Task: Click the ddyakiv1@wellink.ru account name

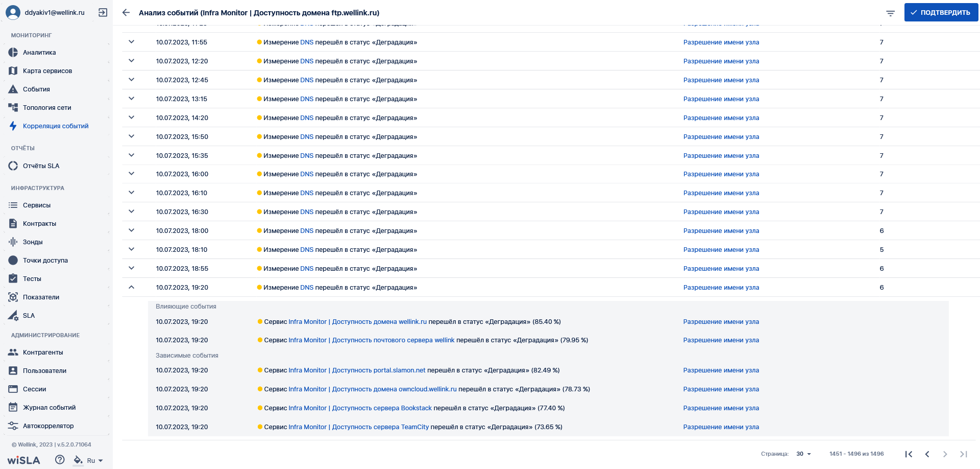Action: point(55,12)
